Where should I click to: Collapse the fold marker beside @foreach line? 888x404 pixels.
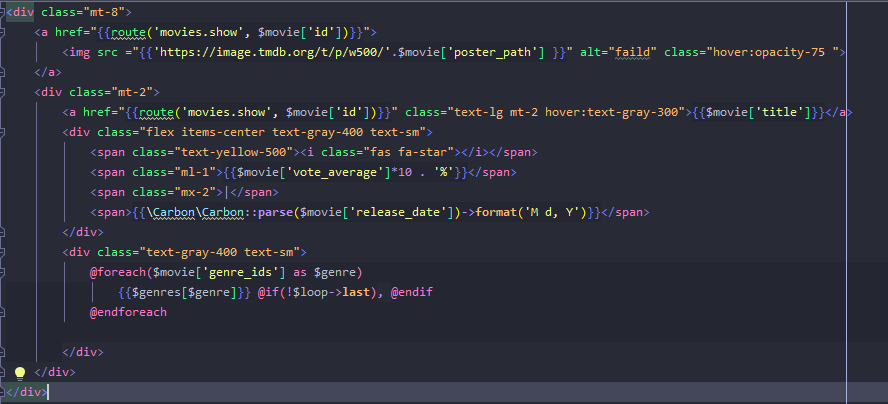3,272
